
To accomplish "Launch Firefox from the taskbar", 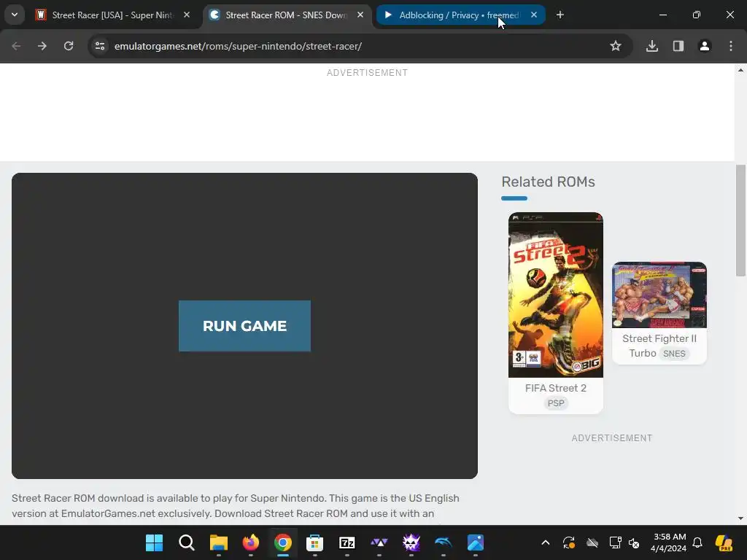I will pyautogui.click(x=251, y=542).
